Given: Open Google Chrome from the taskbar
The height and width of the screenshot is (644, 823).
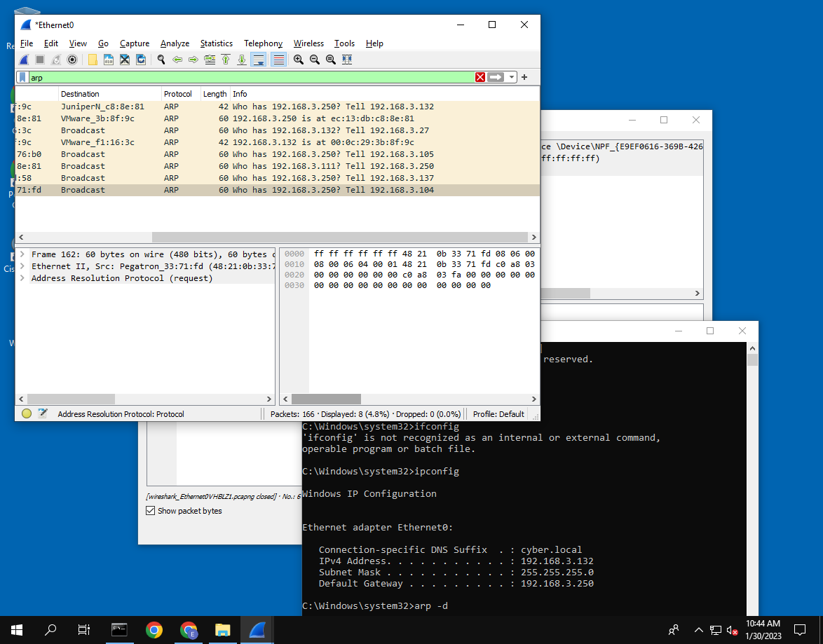Looking at the screenshot, I should click(x=154, y=630).
